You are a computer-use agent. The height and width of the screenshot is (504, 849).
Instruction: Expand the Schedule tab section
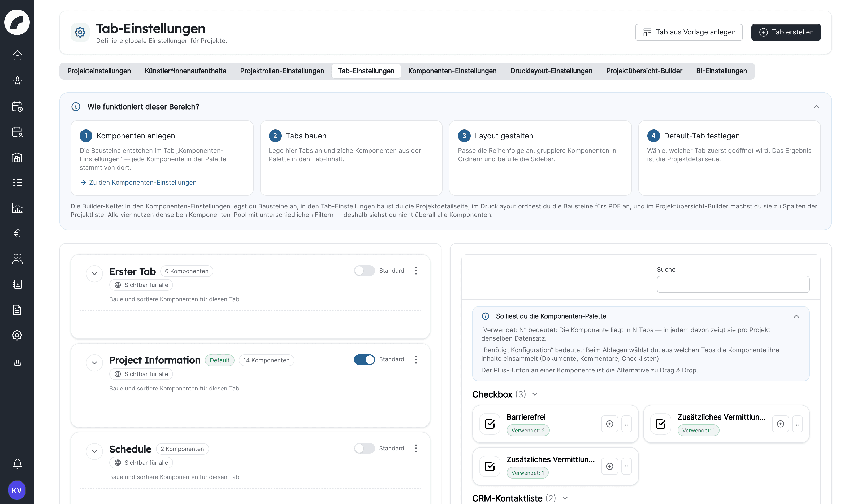(94, 451)
